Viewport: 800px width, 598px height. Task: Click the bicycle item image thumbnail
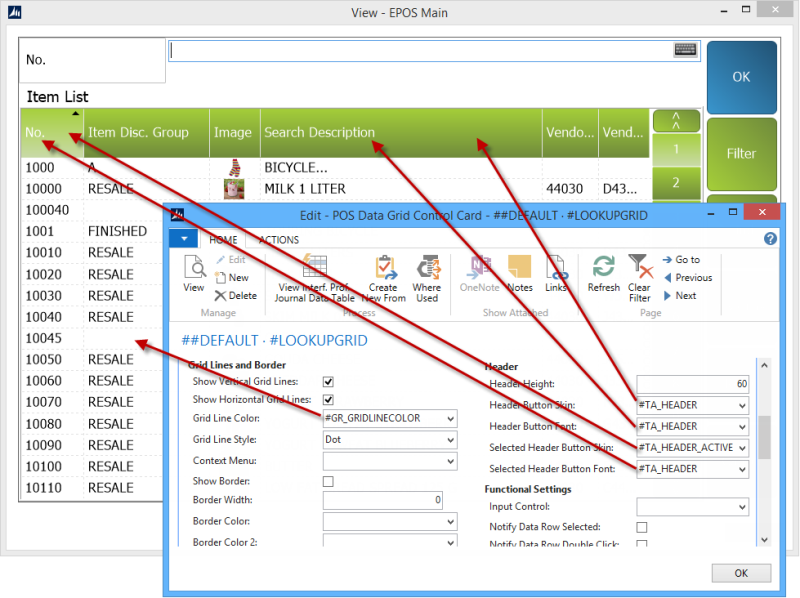[234, 167]
